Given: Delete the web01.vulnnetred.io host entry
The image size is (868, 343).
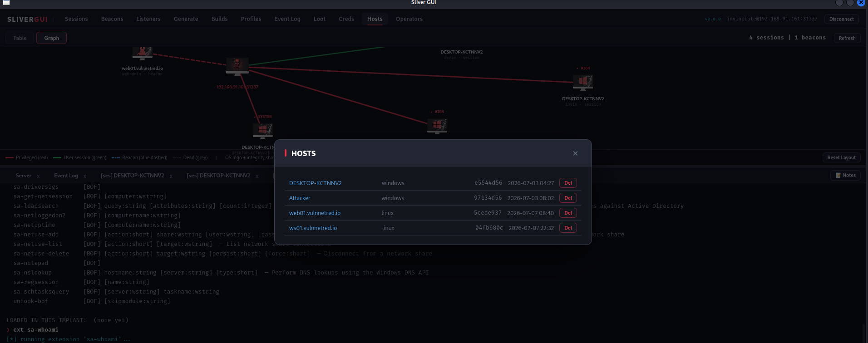Looking at the screenshot, I should (568, 213).
